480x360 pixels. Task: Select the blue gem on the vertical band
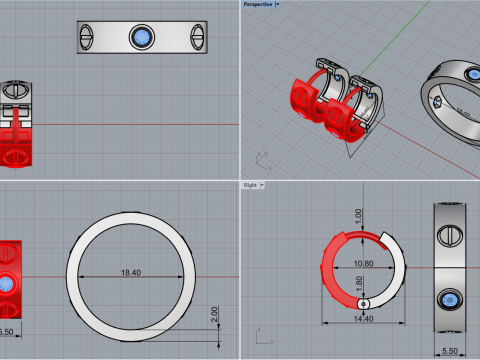click(450, 300)
